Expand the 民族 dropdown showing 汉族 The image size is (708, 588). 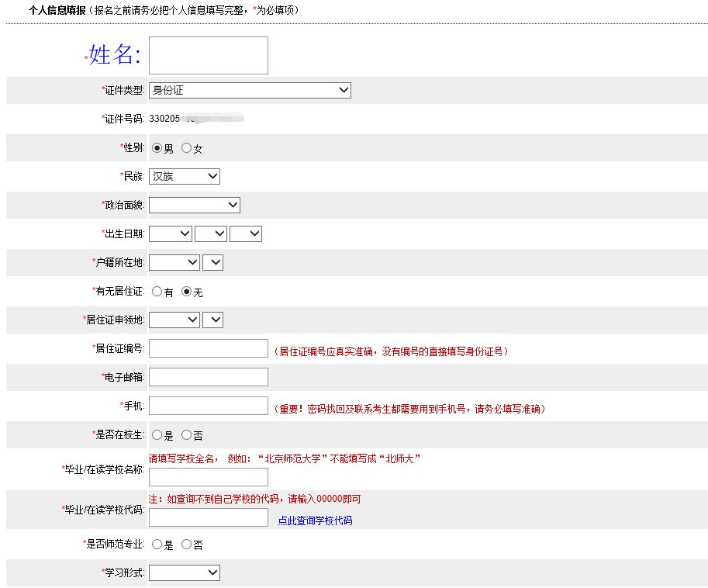point(185,176)
